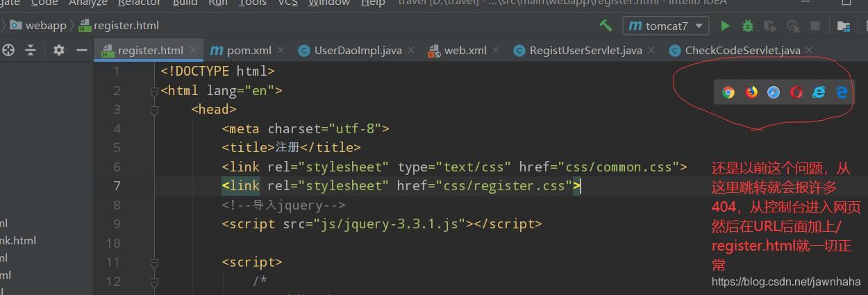Open the Window menu
Screen dimensions: 868x295
329,3
